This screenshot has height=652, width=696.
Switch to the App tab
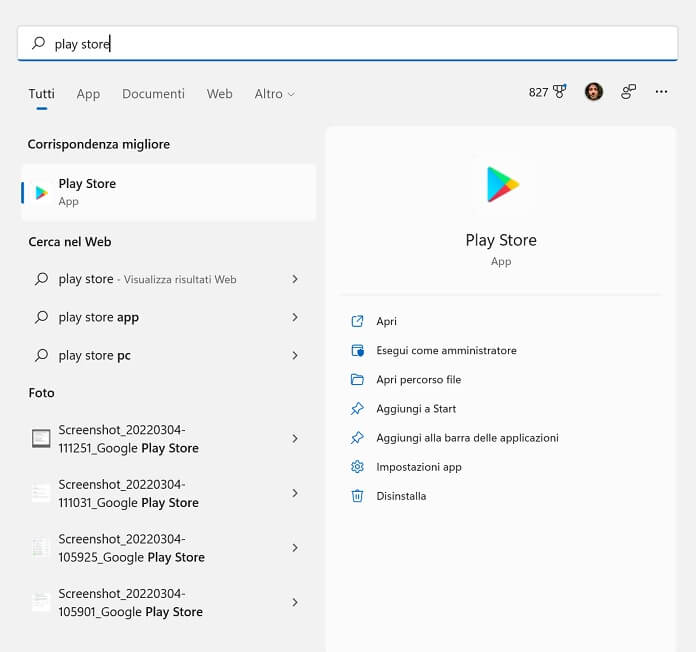pyautogui.click(x=88, y=94)
